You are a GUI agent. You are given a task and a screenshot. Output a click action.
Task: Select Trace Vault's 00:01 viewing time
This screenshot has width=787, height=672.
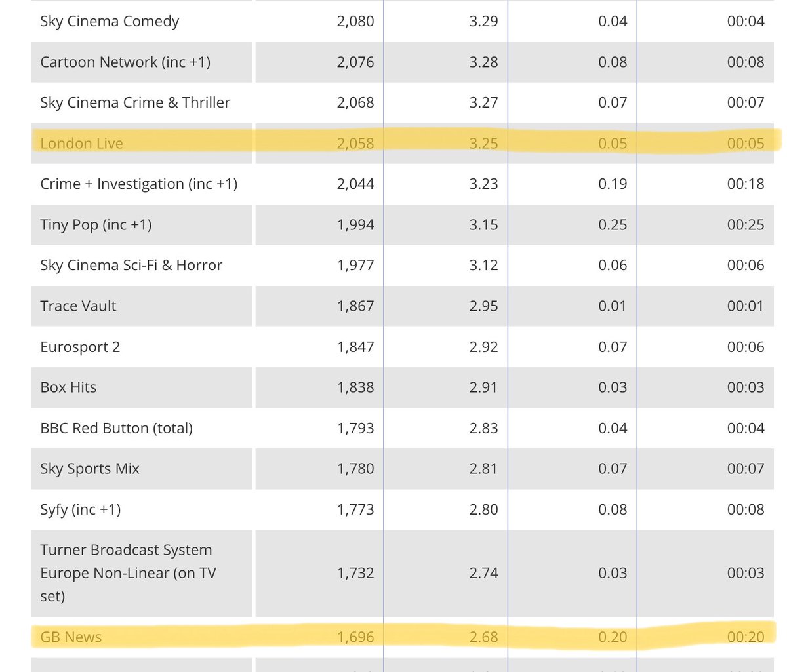[x=746, y=306]
